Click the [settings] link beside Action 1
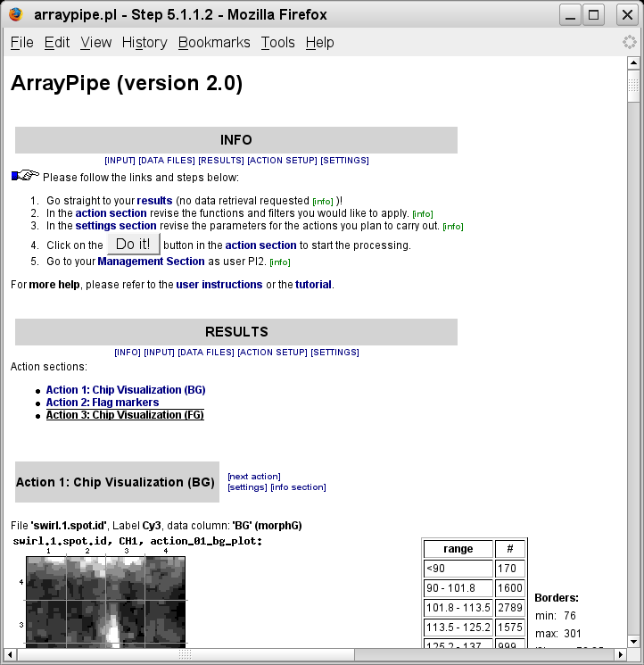 click(247, 487)
